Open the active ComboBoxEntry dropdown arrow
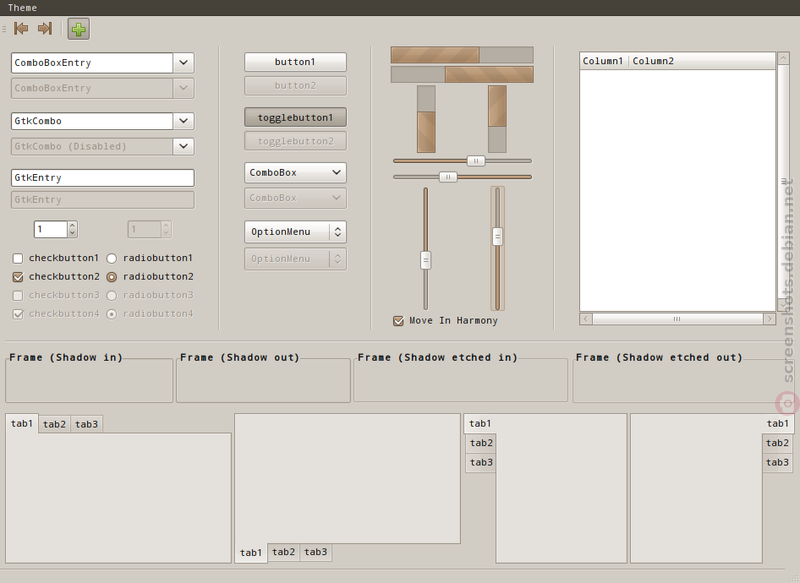The image size is (800, 583). click(184, 63)
